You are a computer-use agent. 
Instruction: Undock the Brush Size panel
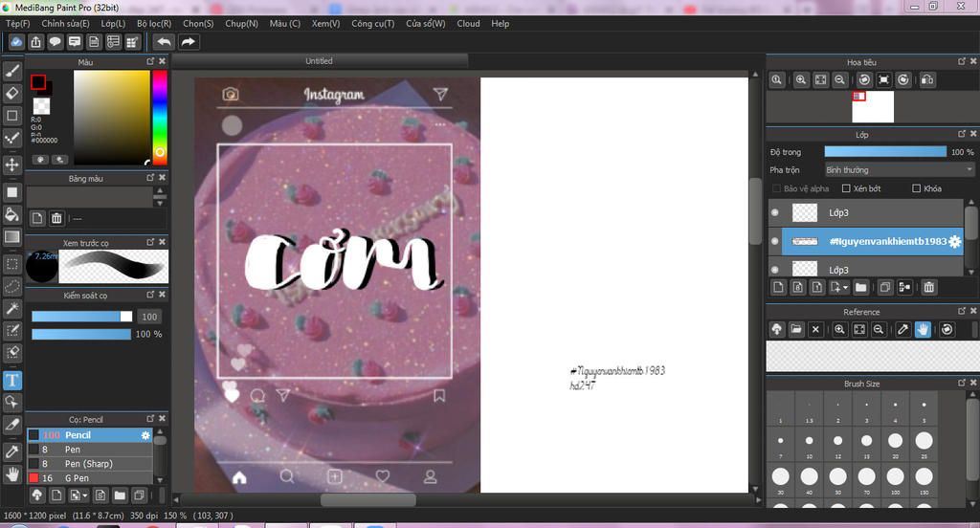tap(962, 383)
